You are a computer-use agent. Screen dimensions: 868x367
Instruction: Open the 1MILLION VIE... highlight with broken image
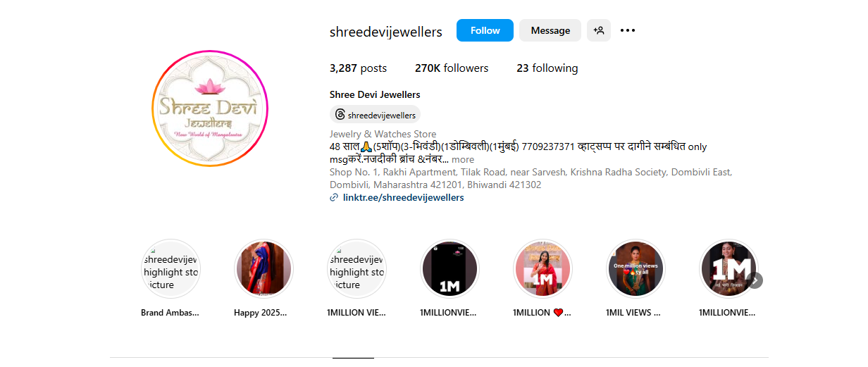(x=356, y=269)
